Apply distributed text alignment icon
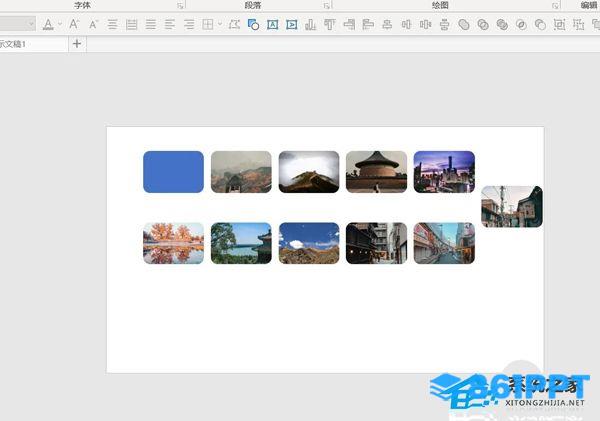 click(x=131, y=24)
